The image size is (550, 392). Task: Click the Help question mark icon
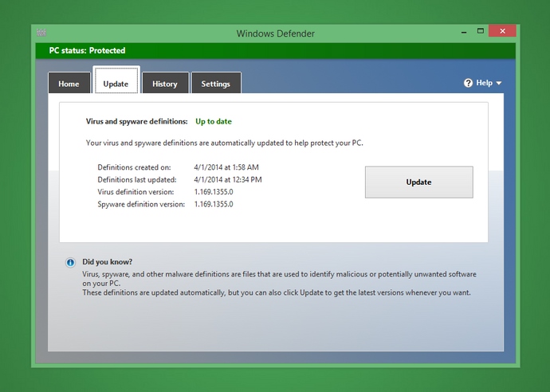pos(468,83)
